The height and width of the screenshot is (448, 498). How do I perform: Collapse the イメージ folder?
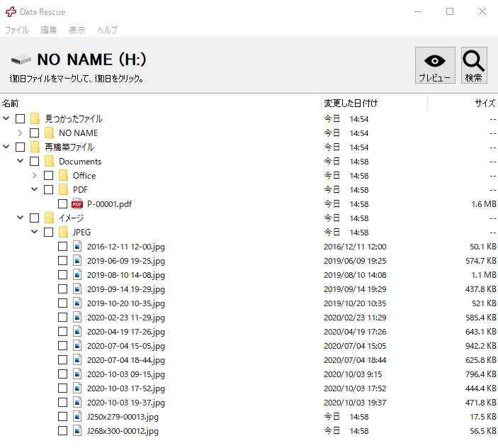(x=20, y=218)
